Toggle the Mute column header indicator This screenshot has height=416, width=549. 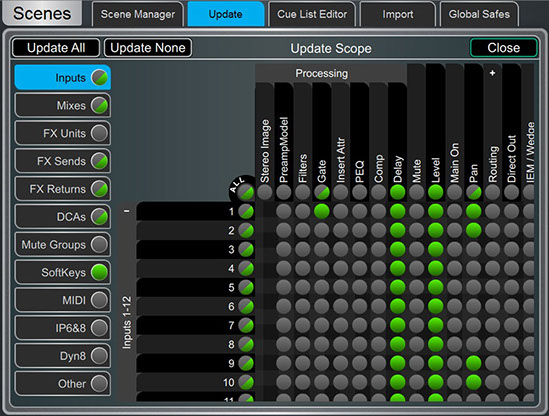click(x=416, y=192)
